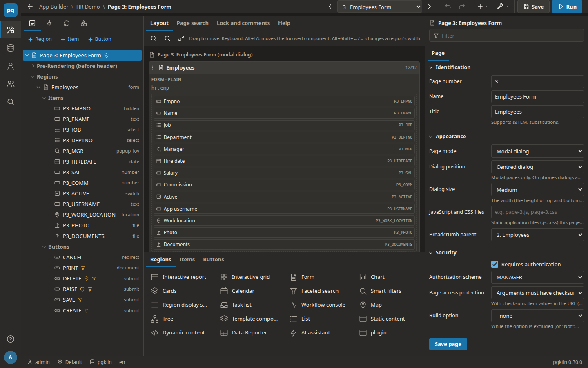This screenshot has width=588, height=368.
Task: Open the Dialog position dropdown
Action: pyautogui.click(x=537, y=167)
